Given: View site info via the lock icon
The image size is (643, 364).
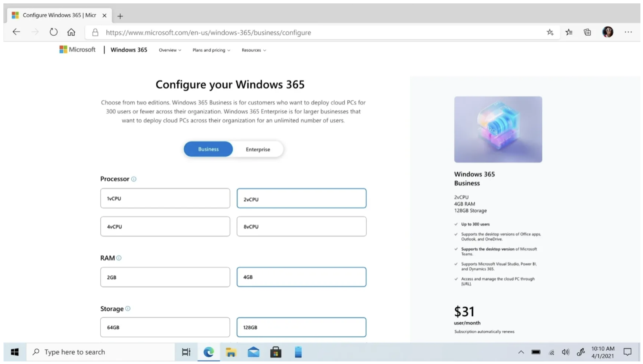Looking at the screenshot, I should (x=95, y=32).
